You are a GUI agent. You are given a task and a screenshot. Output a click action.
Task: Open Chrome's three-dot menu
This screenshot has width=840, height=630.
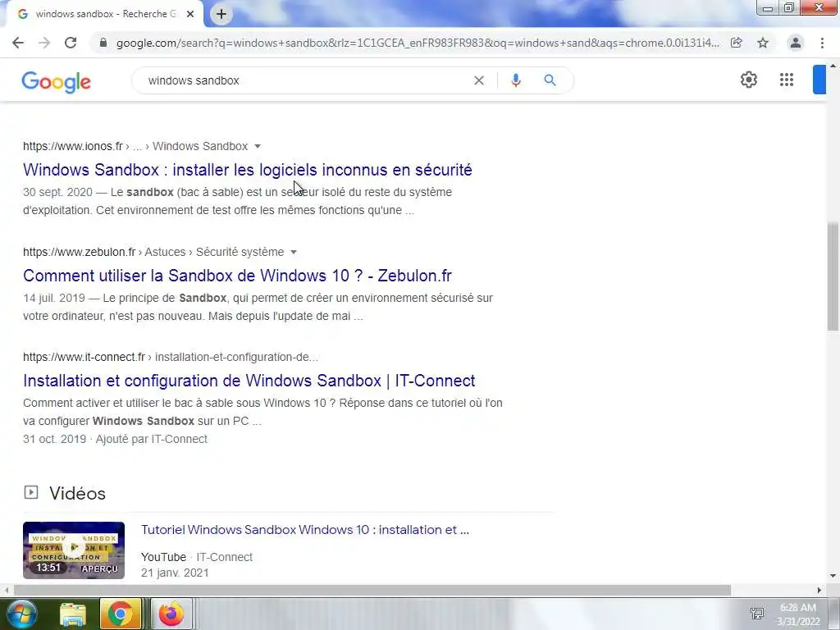click(x=822, y=43)
